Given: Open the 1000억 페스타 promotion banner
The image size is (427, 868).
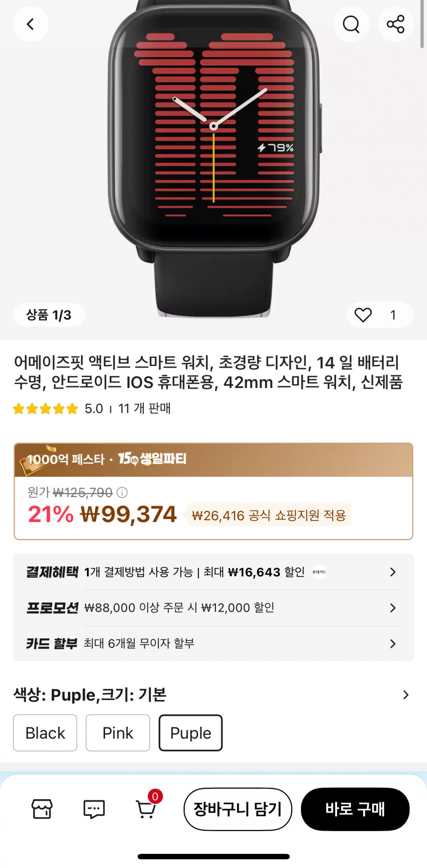Looking at the screenshot, I should pos(213,460).
